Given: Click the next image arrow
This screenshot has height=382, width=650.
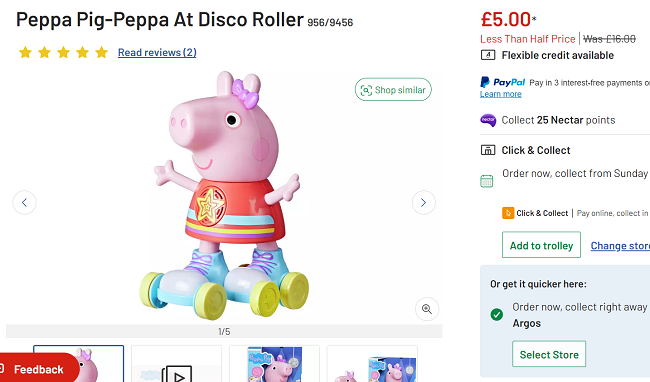Looking at the screenshot, I should pyautogui.click(x=423, y=203).
